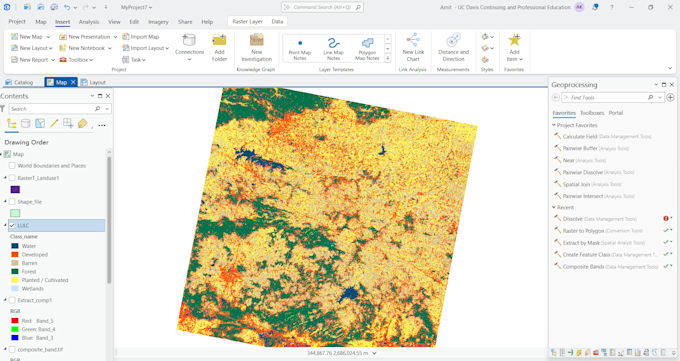The image size is (680, 361).
Task: Click the Shape_file light green swatch
Action: pyautogui.click(x=15, y=213)
